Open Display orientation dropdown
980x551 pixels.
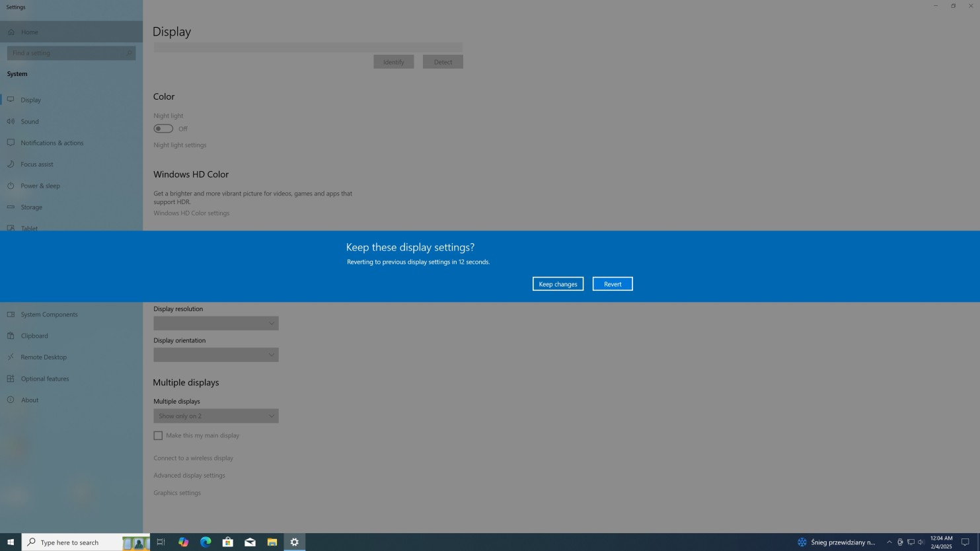tap(216, 355)
